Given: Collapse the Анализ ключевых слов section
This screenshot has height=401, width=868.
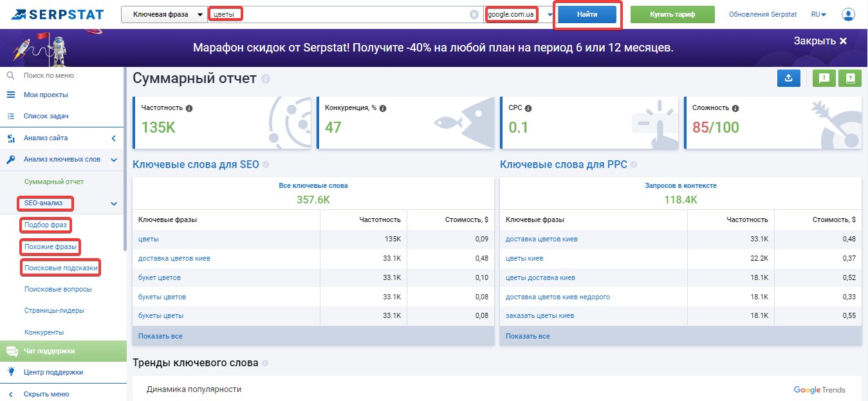Looking at the screenshot, I should click(x=114, y=160).
